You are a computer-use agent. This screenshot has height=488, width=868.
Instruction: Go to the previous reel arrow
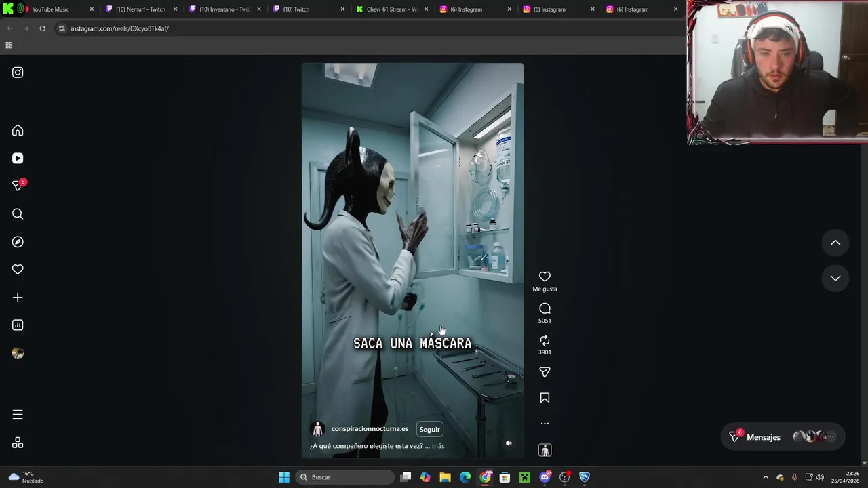pos(835,243)
